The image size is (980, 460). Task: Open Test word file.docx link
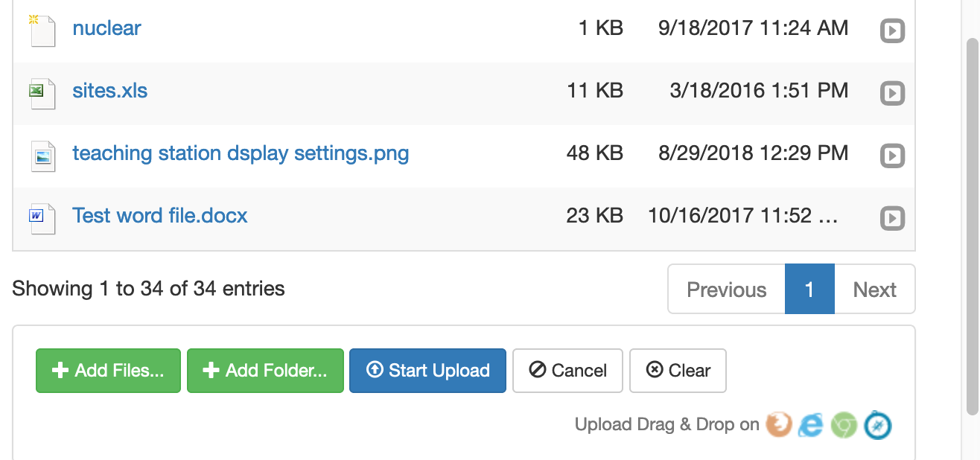pyautogui.click(x=160, y=216)
